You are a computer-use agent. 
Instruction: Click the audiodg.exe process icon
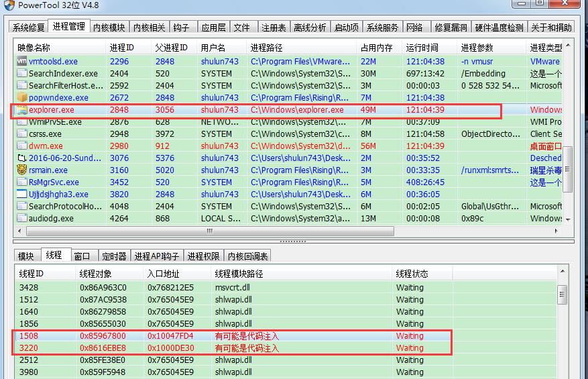click(x=21, y=218)
